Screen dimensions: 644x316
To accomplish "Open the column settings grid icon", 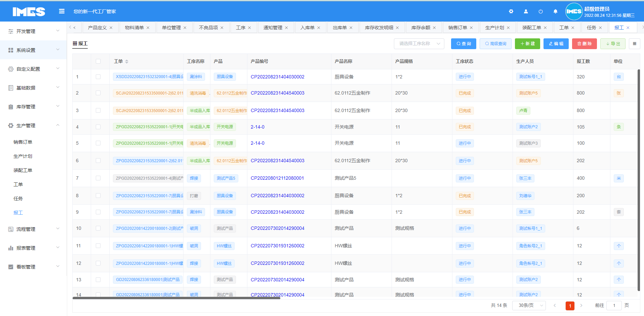I will [x=634, y=44].
